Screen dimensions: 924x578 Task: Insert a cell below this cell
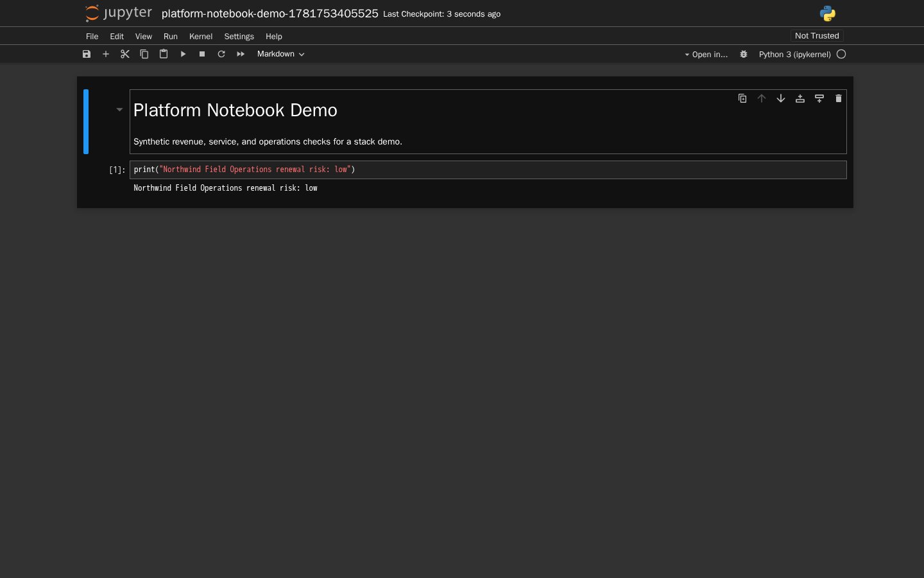[x=819, y=98]
